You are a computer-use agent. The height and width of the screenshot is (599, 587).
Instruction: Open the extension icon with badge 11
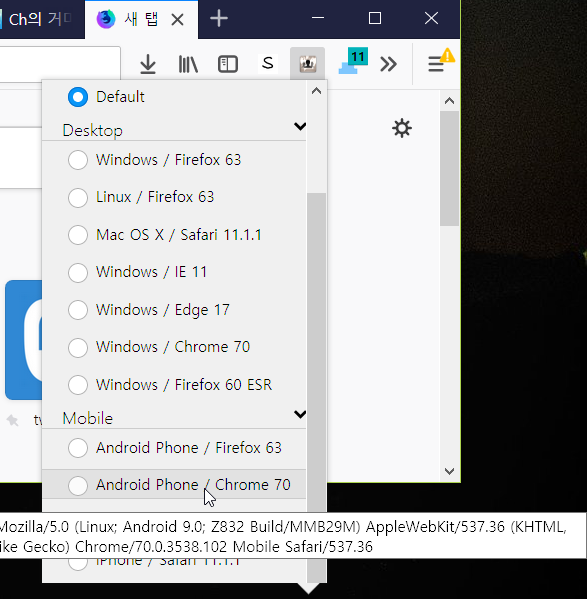353,61
